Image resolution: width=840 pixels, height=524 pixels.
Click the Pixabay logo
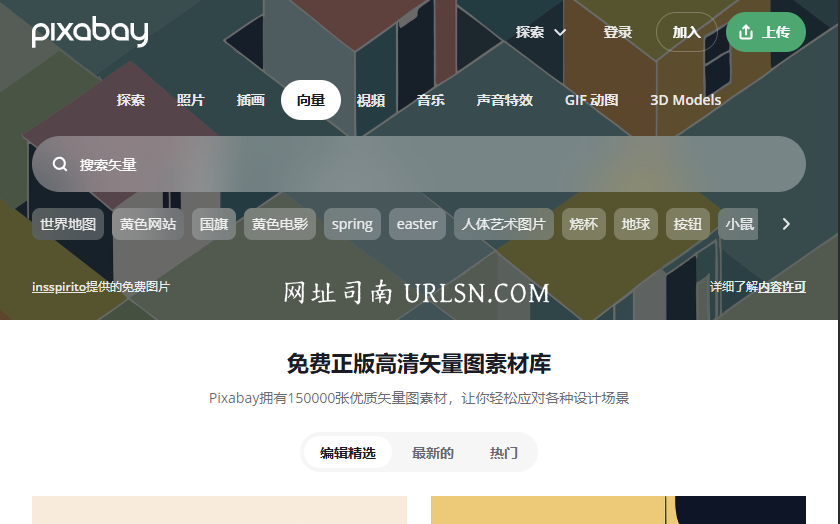[x=90, y=32]
